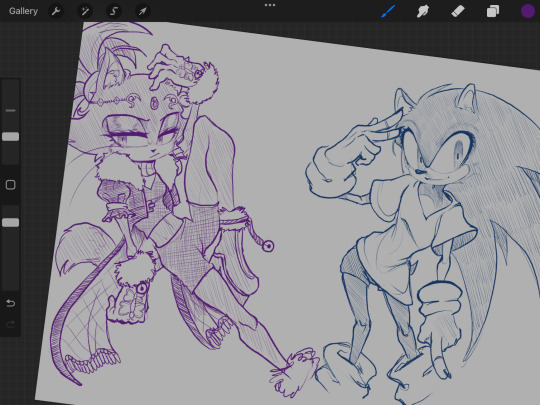The image size is (540, 405).
Task: Tap the three-dot menu at top center
Action: click(270, 5)
